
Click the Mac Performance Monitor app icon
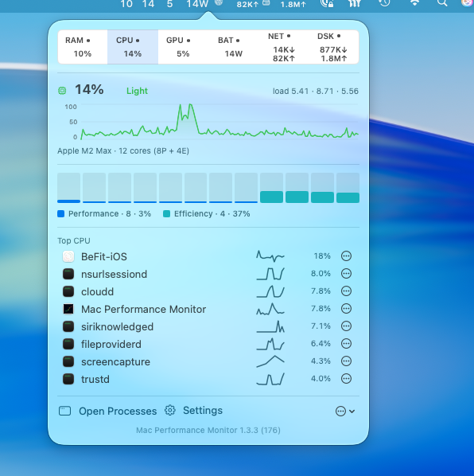pyautogui.click(x=68, y=309)
